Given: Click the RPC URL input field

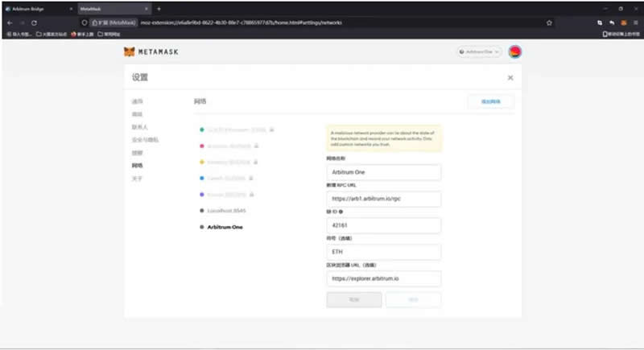Looking at the screenshot, I should click(383, 199).
